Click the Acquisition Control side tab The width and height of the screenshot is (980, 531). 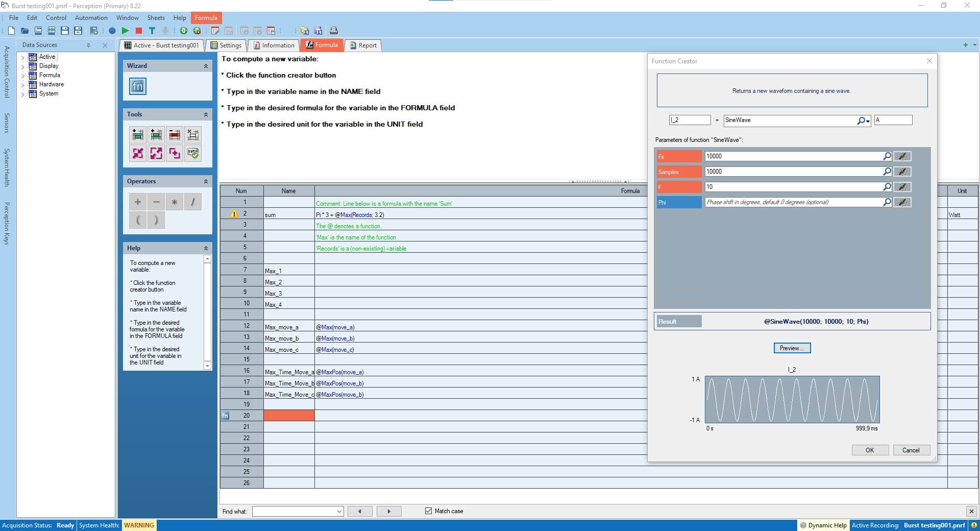[7, 71]
